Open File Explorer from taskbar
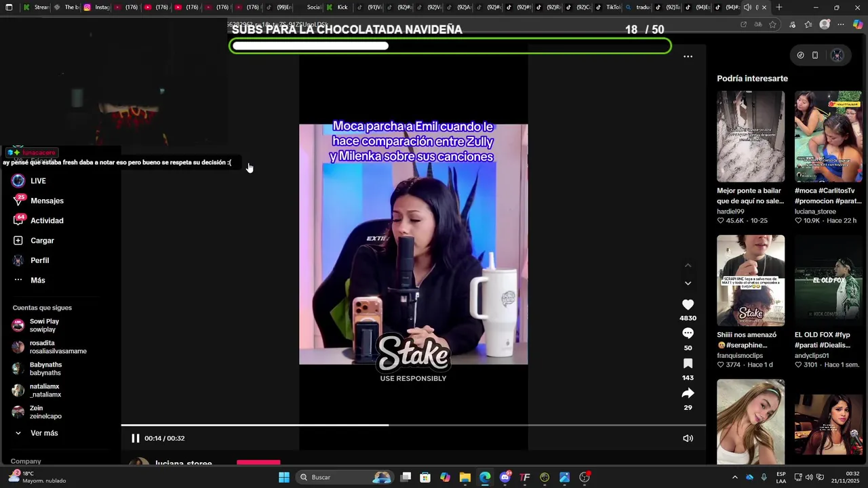The height and width of the screenshot is (488, 868). coord(465,477)
